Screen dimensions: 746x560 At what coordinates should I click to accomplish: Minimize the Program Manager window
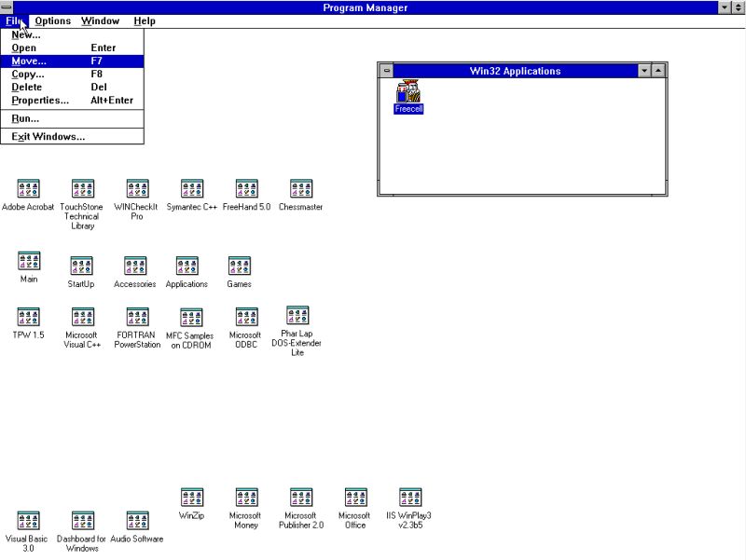tap(725, 7)
